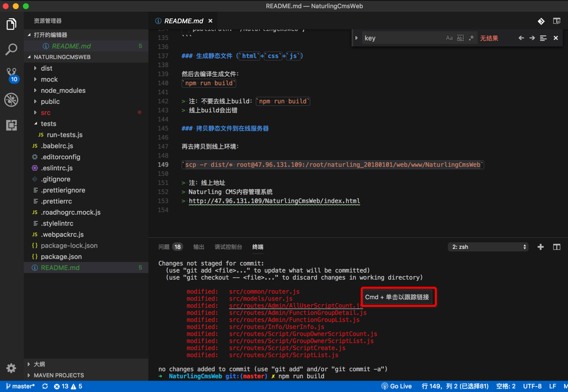This screenshot has width=568, height=392.
Task: Open the terminal selector '2: zsh' dropdown
Action: pos(488,247)
